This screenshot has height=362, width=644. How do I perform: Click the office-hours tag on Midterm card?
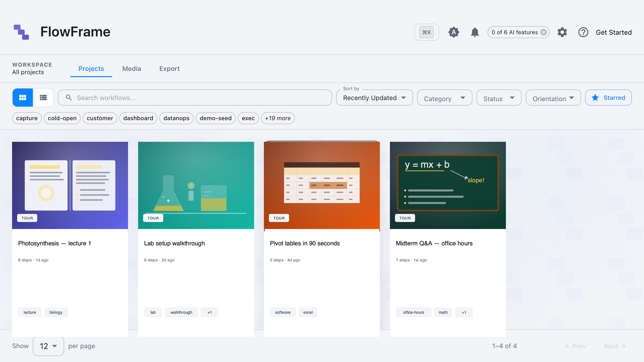[x=414, y=312]
